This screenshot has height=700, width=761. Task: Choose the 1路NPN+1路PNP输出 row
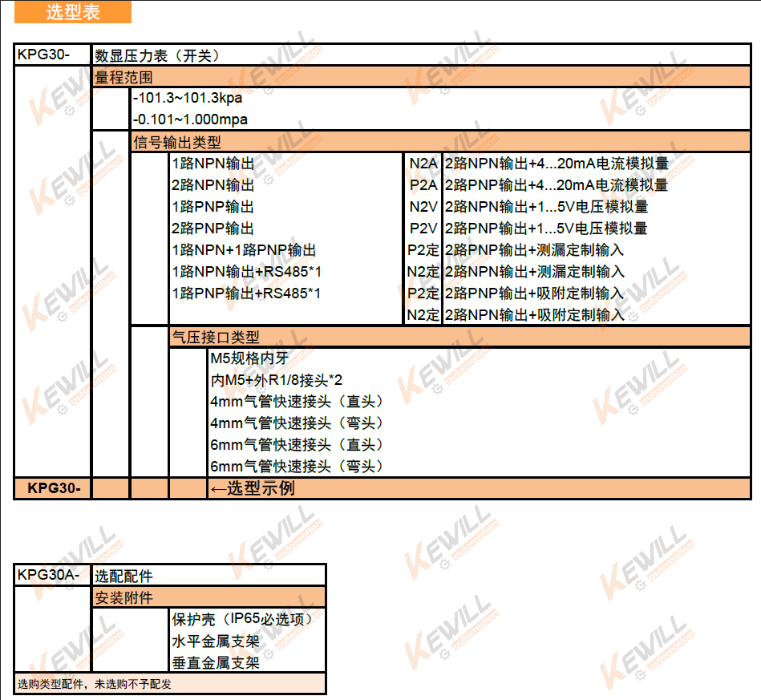pos(244,250)
